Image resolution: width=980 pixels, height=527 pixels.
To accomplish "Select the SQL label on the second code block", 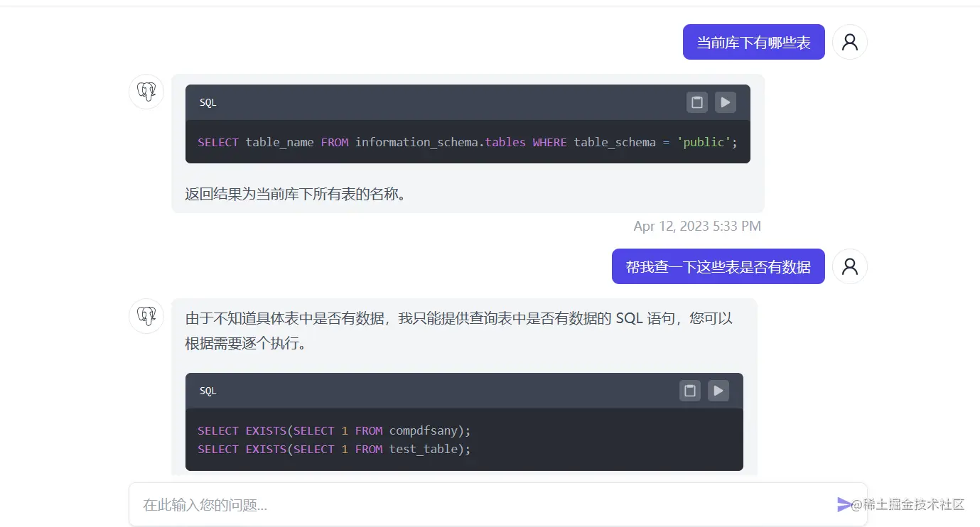I will pyautogui.click(x=207, y=391).
